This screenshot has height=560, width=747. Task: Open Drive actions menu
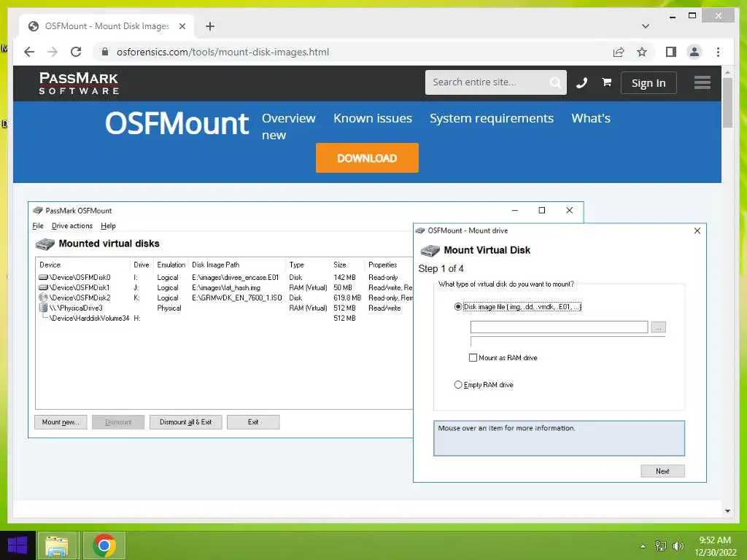(72, 226)
